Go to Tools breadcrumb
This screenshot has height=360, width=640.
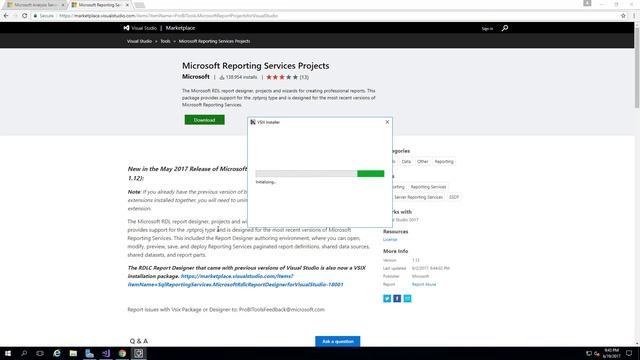point(165,41)
